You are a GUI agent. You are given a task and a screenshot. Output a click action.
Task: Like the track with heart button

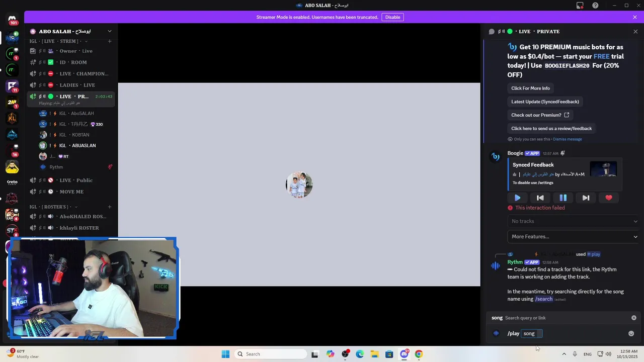[609, 198]
